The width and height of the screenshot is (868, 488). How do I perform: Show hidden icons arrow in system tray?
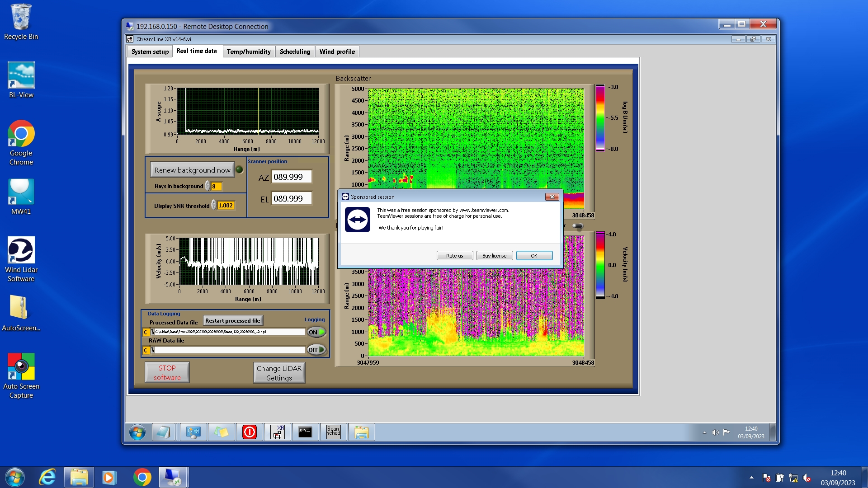coord(751,477)
